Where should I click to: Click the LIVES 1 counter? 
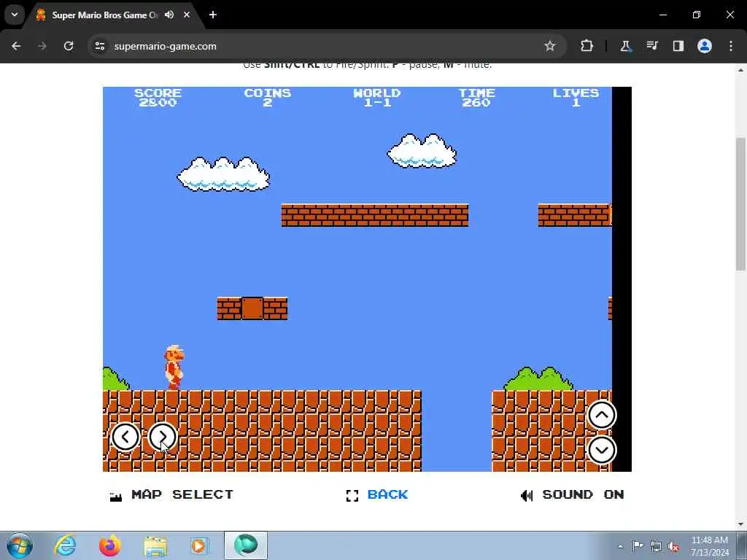[576, 98]
